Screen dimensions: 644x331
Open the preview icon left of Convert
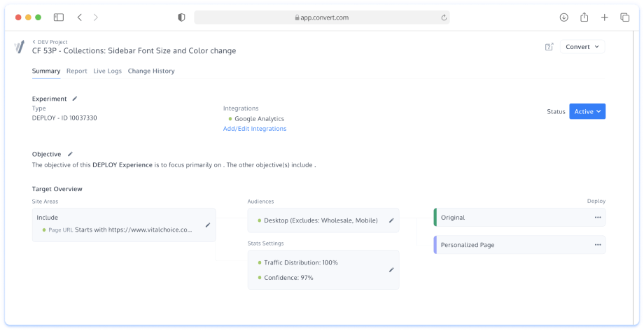(549, 47)
